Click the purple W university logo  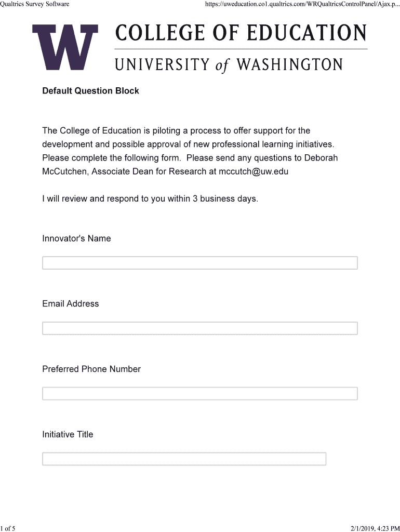point(65,47)
